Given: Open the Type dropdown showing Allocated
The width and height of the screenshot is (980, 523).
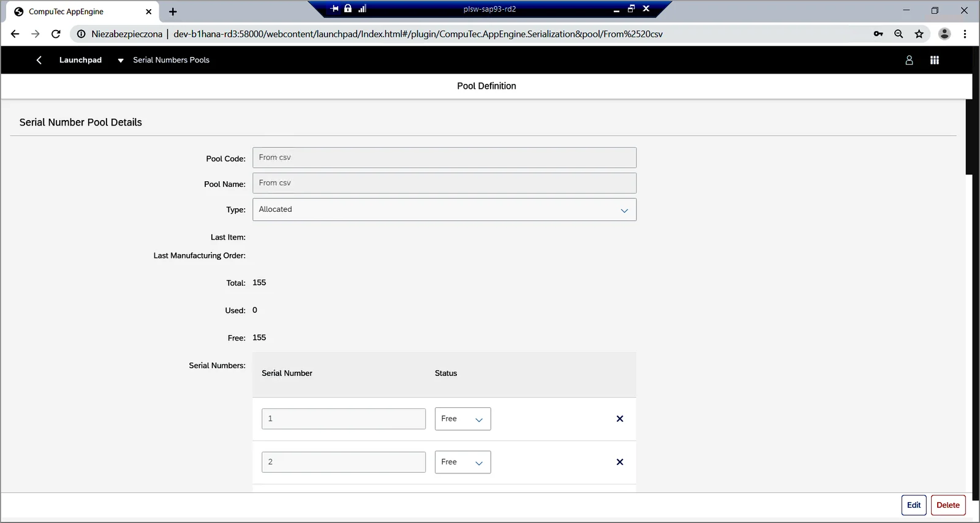Looking at the screenshot, I should (445, 209).
